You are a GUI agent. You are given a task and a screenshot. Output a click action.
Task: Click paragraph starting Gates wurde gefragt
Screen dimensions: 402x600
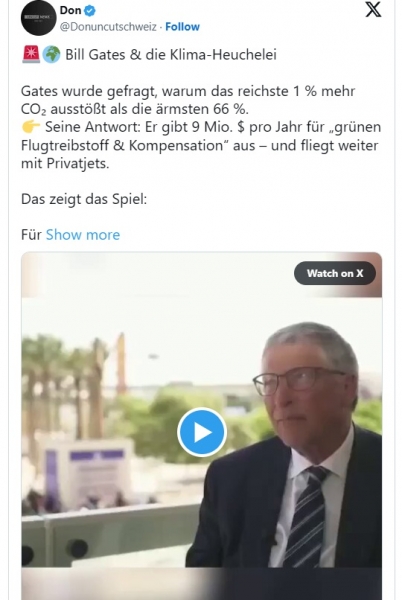pos(188,100)
